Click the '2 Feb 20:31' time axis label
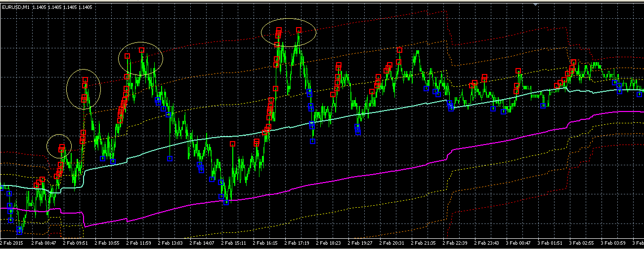 click(392, 243)
